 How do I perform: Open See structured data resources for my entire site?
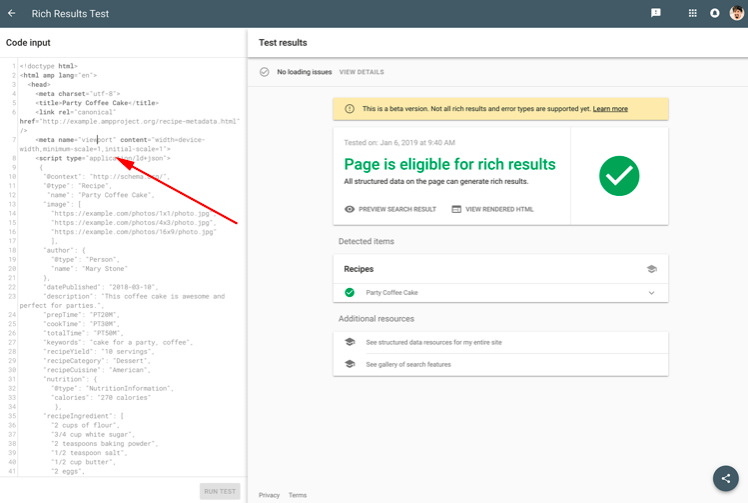tap(434, 342)
